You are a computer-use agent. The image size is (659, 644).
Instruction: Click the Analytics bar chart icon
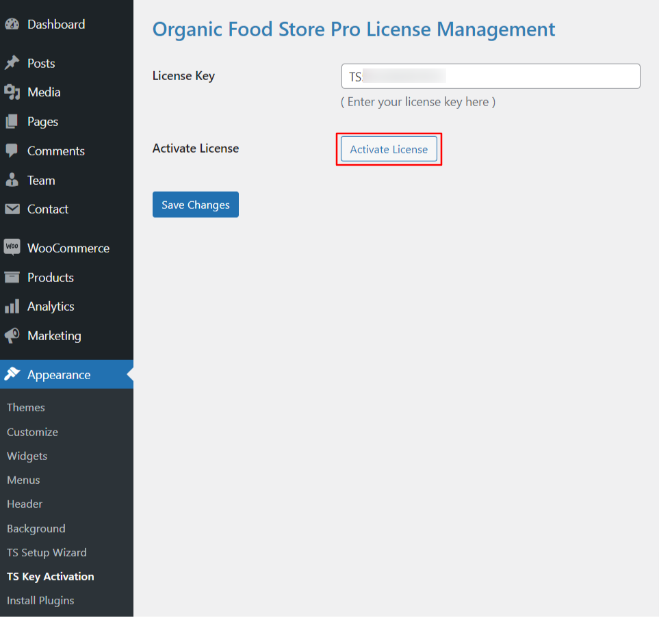tap(12, 307)
